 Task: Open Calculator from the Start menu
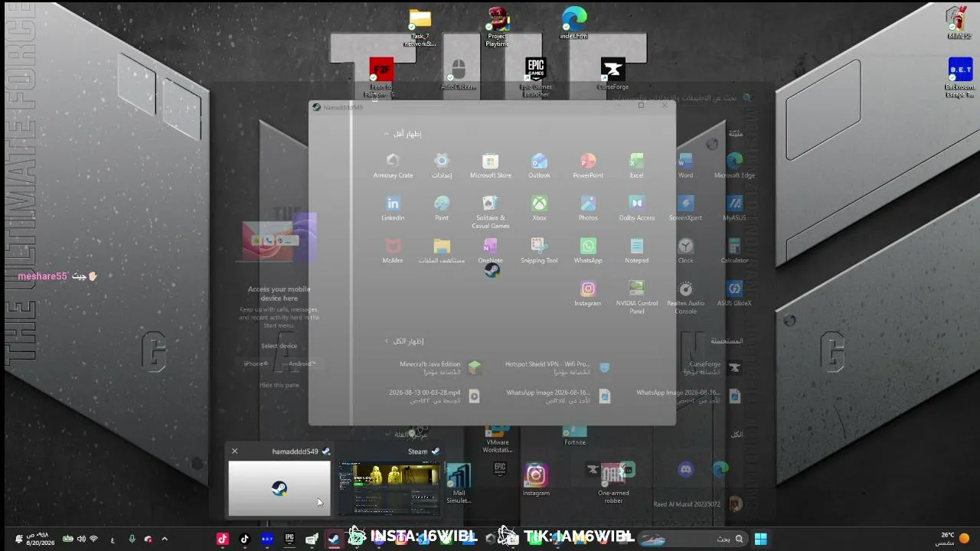coord(734,251)
